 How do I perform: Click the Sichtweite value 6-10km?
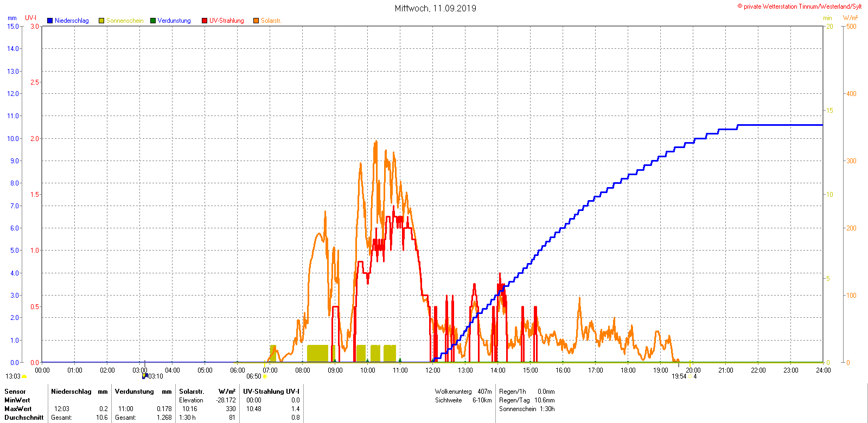(482, 400)
